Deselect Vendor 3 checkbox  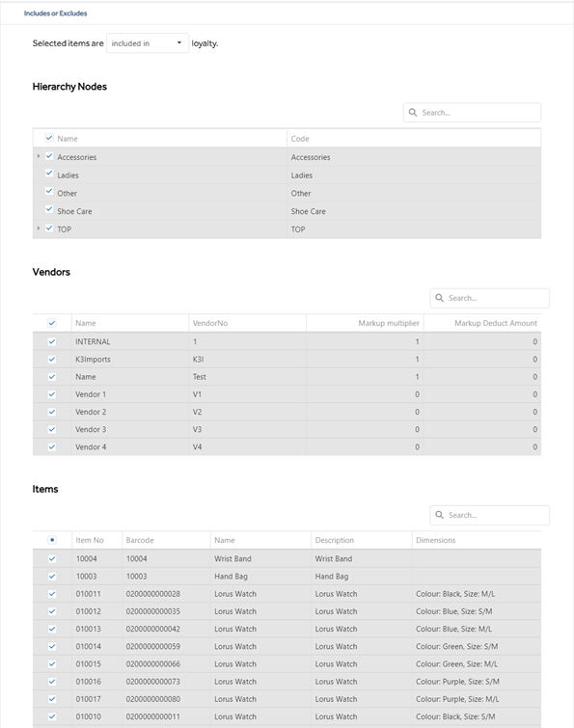[x=52, y=429]
